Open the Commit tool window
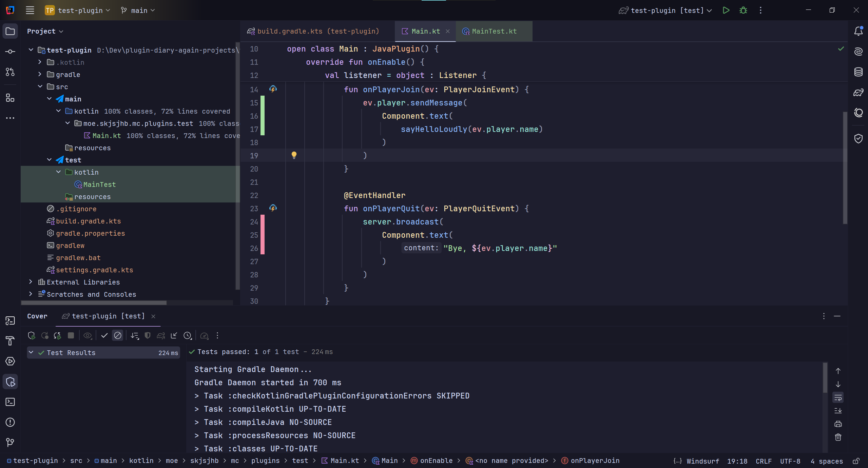 (x=10, y=52)
